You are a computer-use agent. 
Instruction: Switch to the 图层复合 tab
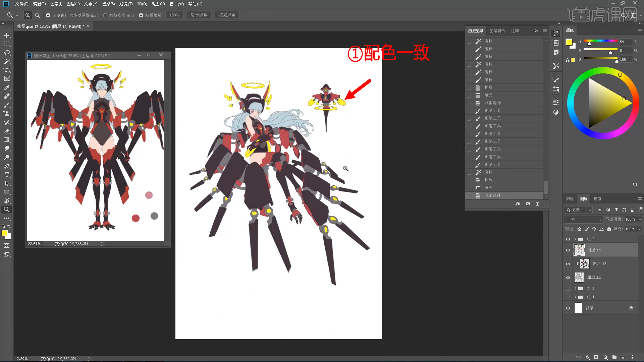coord(497,31)
